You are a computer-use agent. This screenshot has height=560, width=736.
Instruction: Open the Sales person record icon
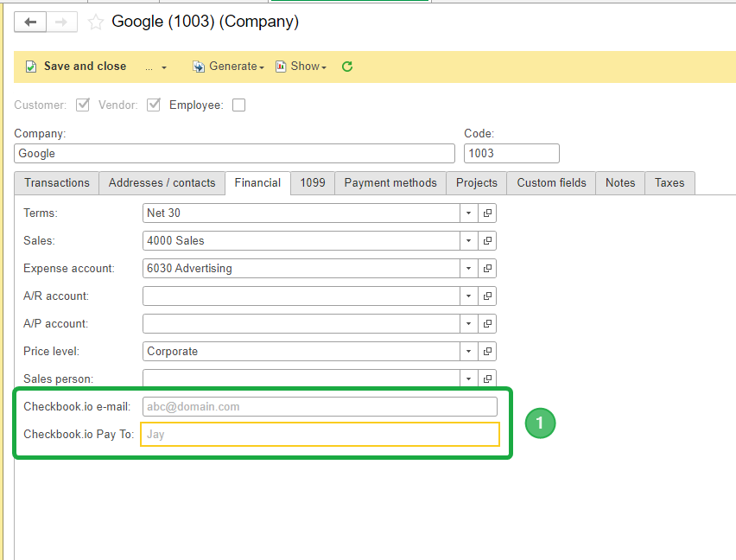point(487,379)
